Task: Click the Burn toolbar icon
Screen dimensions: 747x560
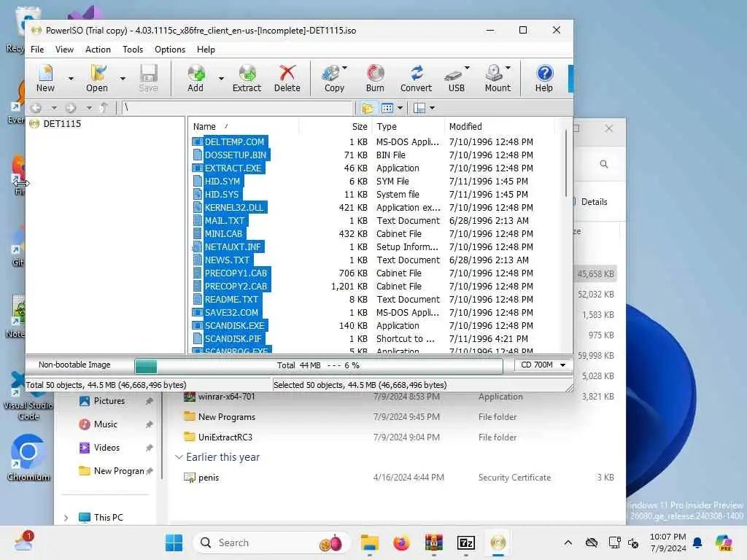Action: click(375, 78)
